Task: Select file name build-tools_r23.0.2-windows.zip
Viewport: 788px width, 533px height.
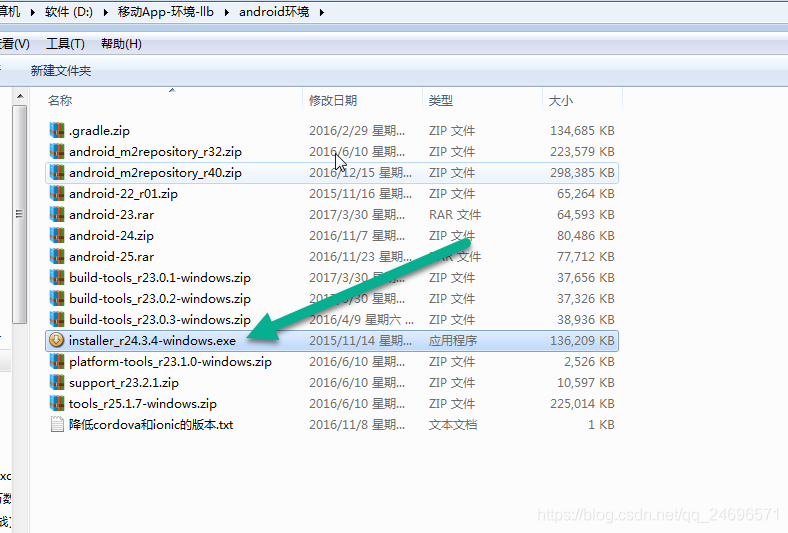Action: pyautogui.click(x=160, y=299)
